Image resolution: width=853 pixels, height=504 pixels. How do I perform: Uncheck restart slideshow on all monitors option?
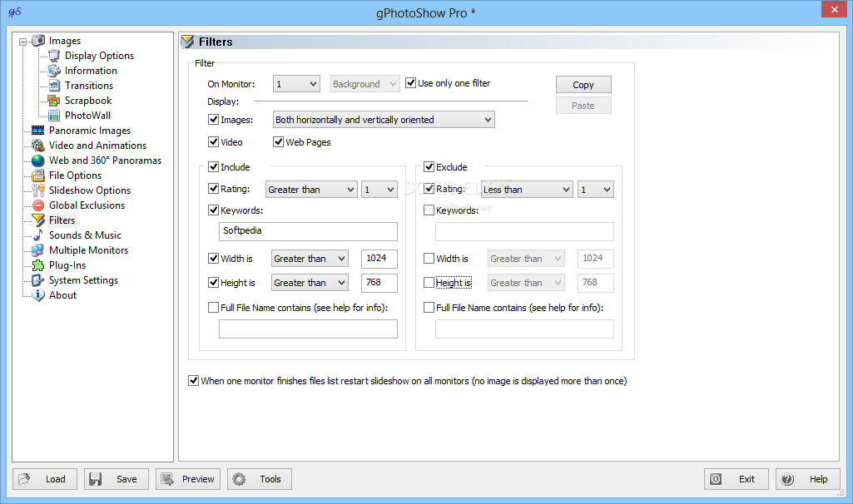click(193, 381)
